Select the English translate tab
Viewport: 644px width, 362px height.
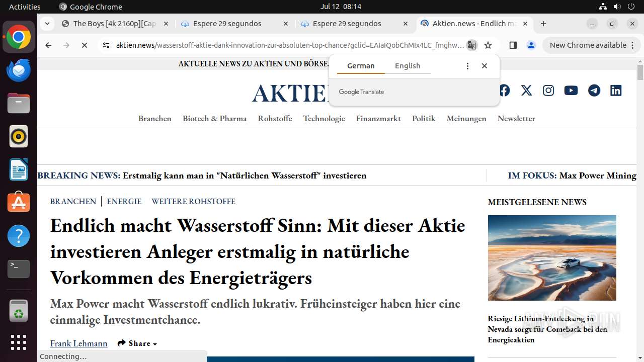pyautogui.click(x=408, y=66)
